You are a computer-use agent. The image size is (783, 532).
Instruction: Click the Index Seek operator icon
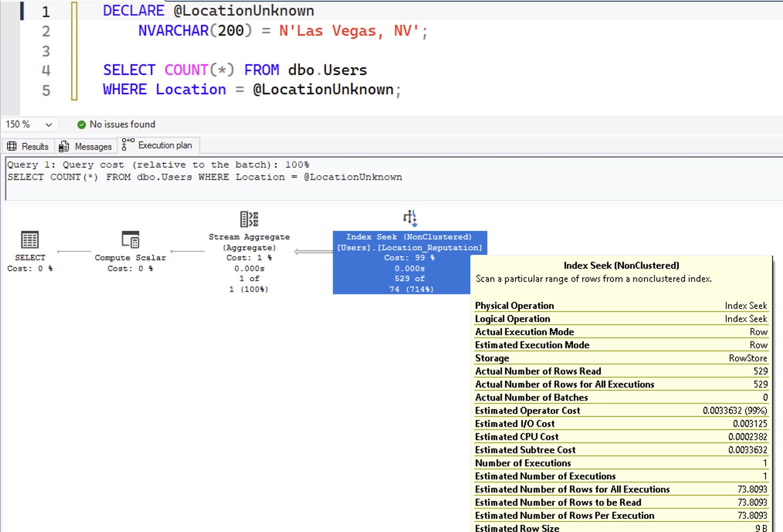pos(410,219)
